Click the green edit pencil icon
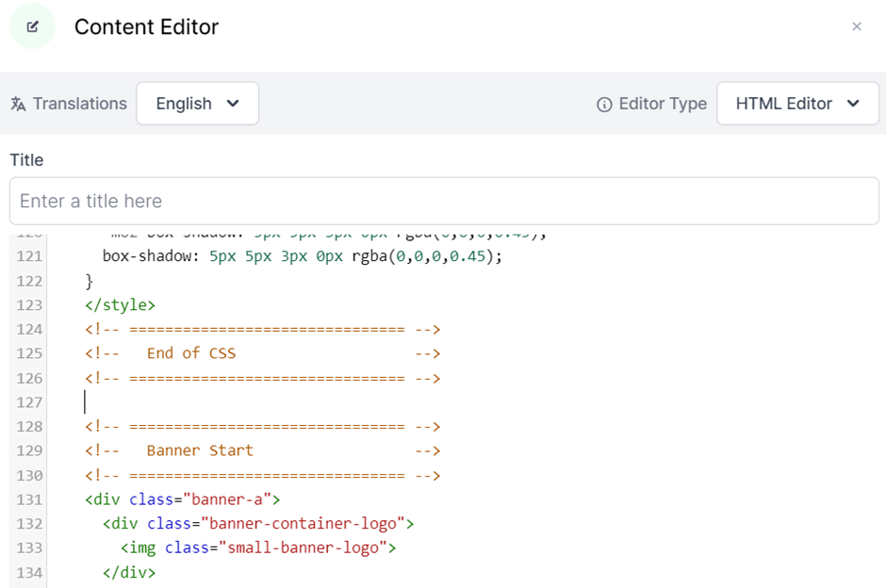886x588 pixels. coord(33,26)
